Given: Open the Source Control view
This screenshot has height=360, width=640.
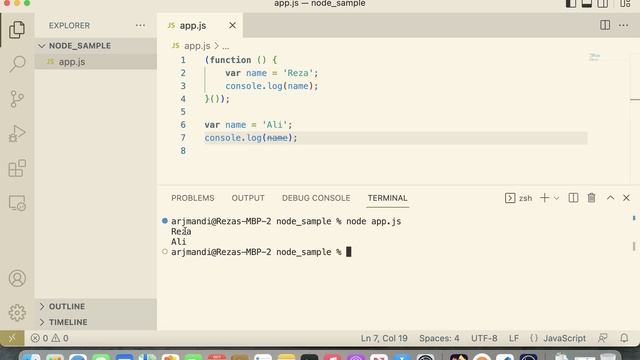Looking at the screenshot, I should point(17,99).
